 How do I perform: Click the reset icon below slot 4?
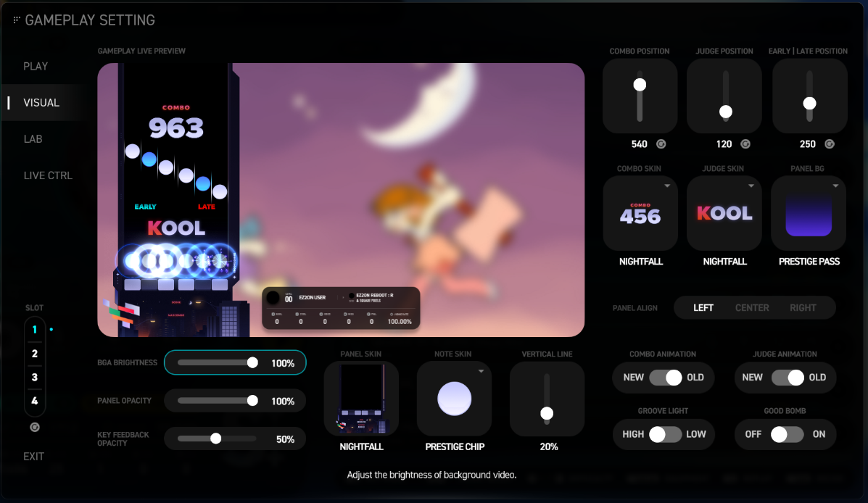click(x=34, y=428)
